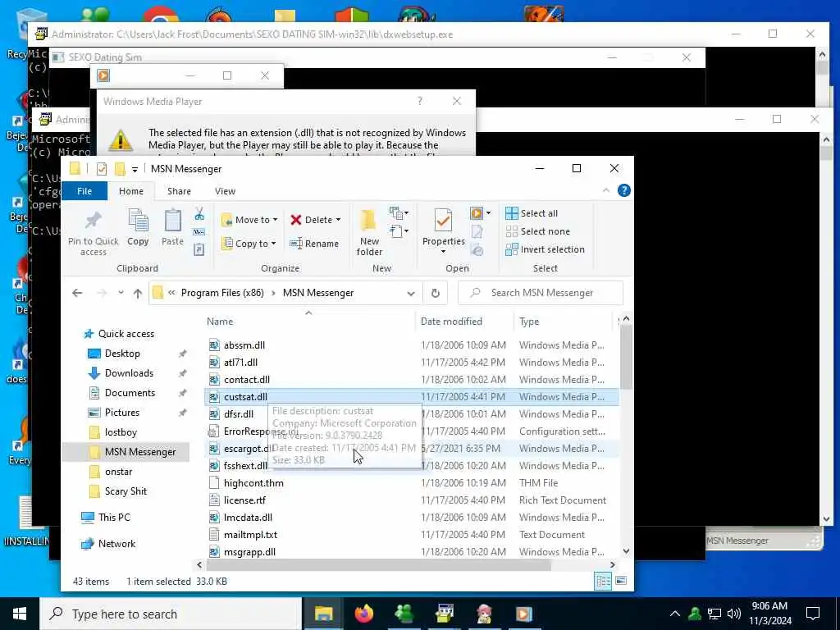Switch to large icons view layout
The height and width of the screenshot is (630, 840).
click(621, 582)
